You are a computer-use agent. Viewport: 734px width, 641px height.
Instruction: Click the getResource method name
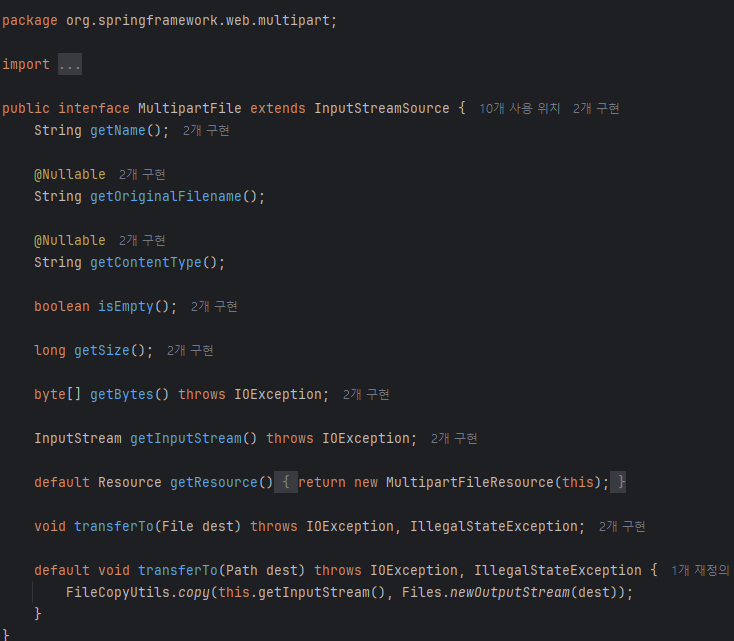click(213, 483)
